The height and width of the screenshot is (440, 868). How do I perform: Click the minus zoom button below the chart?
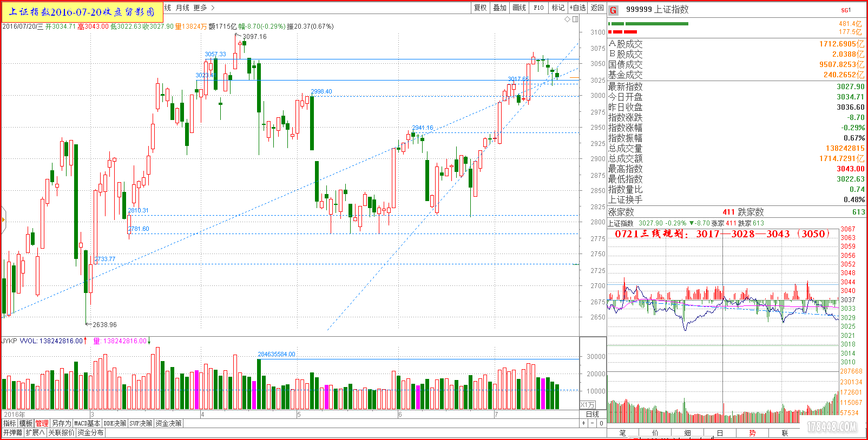pos(593,423)
